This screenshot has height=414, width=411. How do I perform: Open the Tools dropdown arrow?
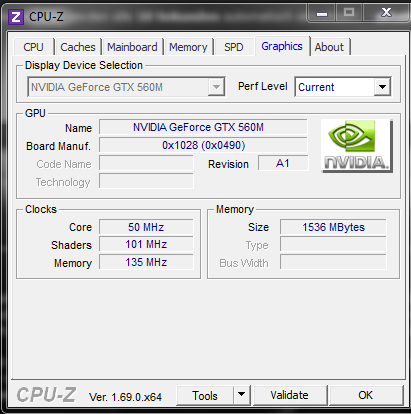click(242, 395)
